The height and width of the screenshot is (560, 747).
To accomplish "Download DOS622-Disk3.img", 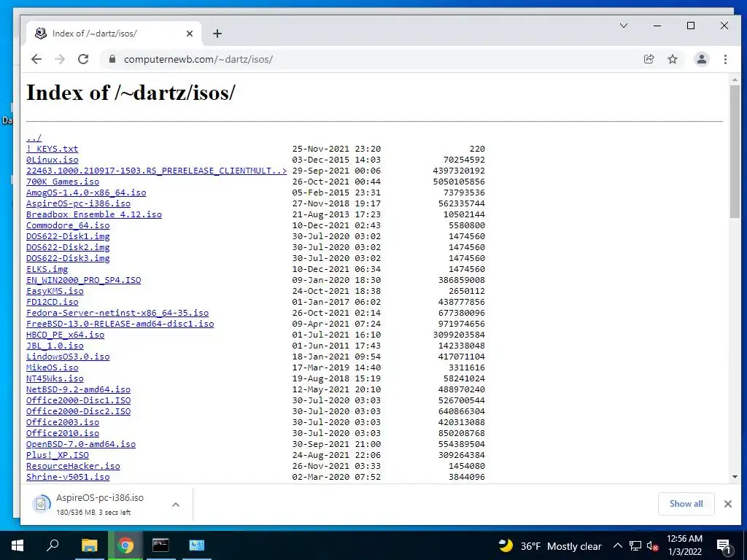I will (68, 259).
